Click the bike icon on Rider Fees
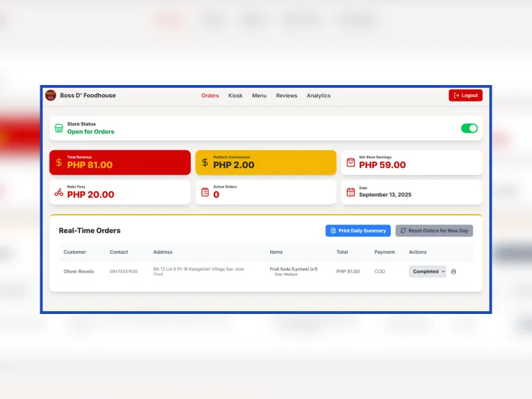 click(59, 192)
